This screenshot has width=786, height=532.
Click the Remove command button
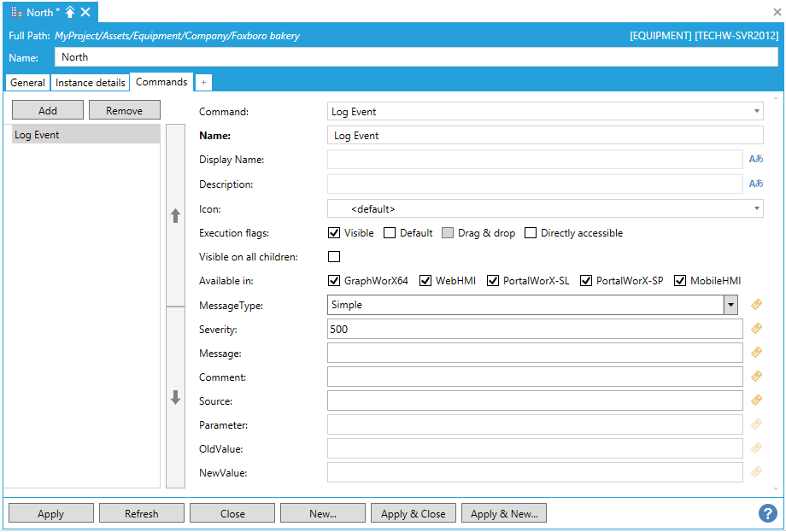pos(124,110)
